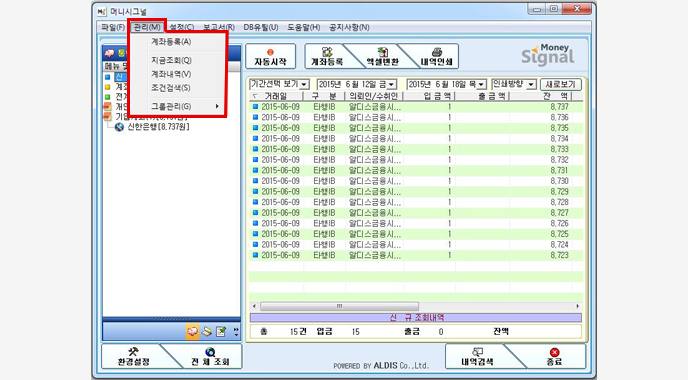
Task: Click the 내역검색 search icon button
Action: 477,356
